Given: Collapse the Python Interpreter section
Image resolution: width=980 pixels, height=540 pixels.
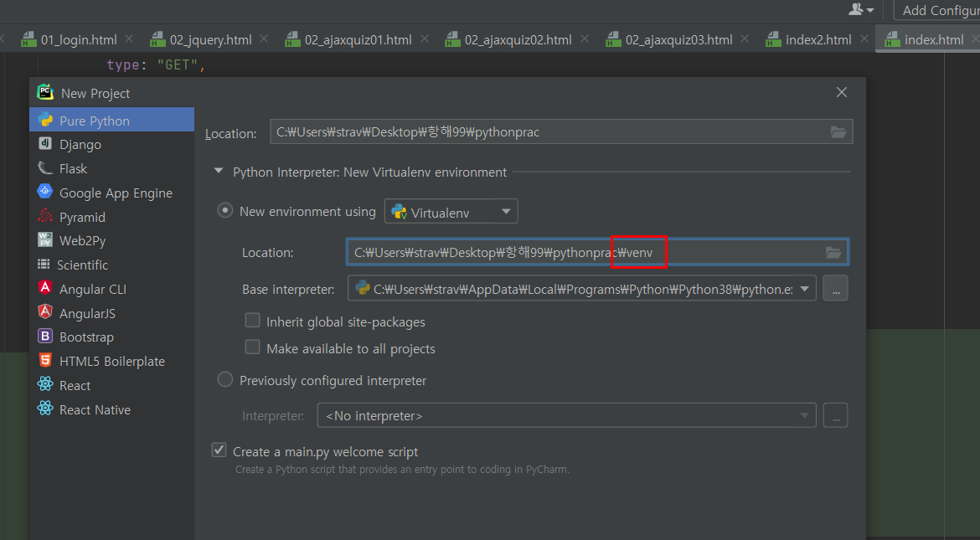Looking at the screenshot, I should point(218,172).
